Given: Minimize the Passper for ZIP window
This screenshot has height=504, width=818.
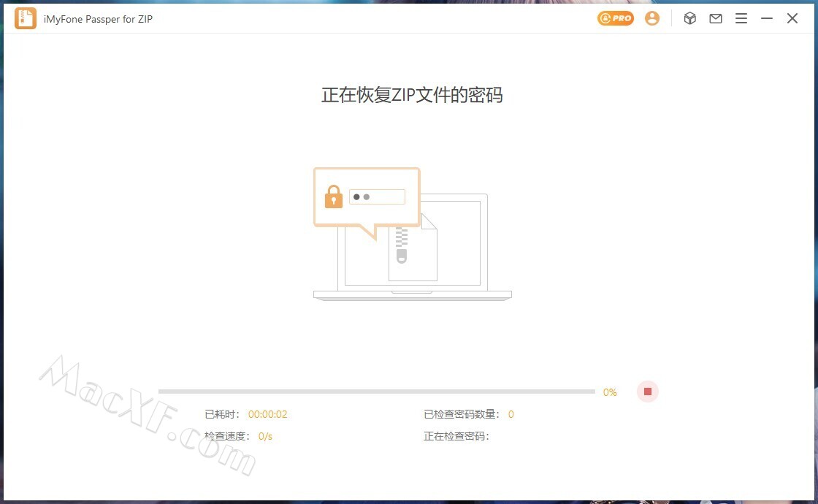Looking at the screenshot, I should pos(766,18).
